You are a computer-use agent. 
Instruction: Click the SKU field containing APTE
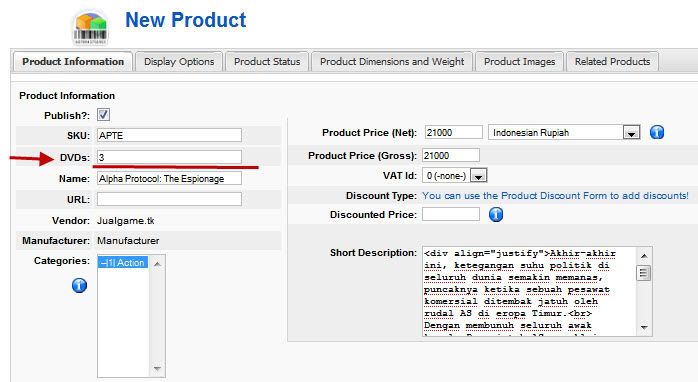169,135
